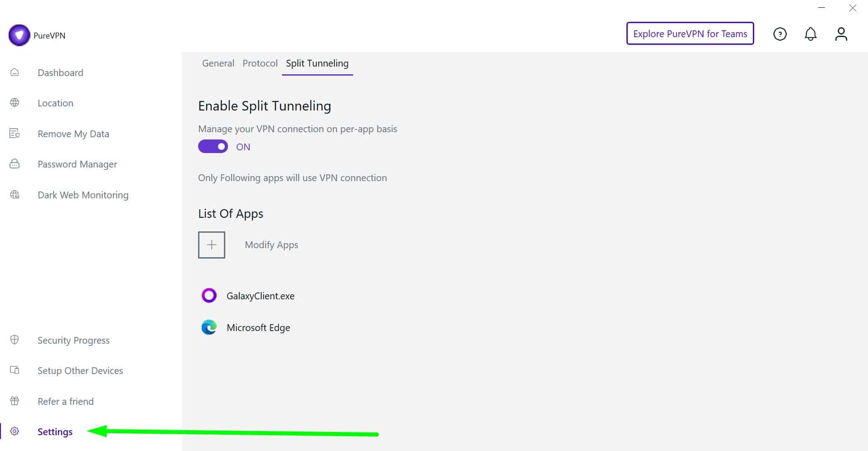Click the Microsoft Edge app icon
The height and width of the screenshot is (451, 868).
(209, 327)
